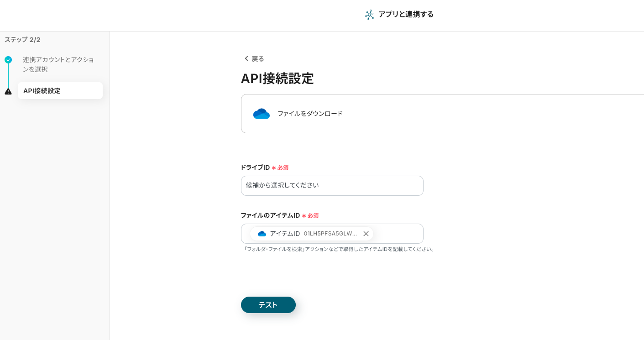Click the app integration network icon in header
The height and width of the screenshot is (340, 644).
(x=370, y=15)
